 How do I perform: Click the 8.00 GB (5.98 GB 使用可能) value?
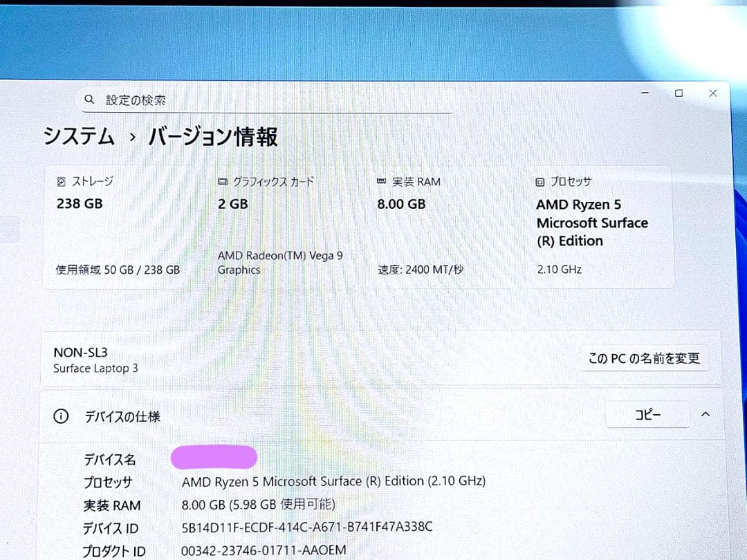coord(258,504)
